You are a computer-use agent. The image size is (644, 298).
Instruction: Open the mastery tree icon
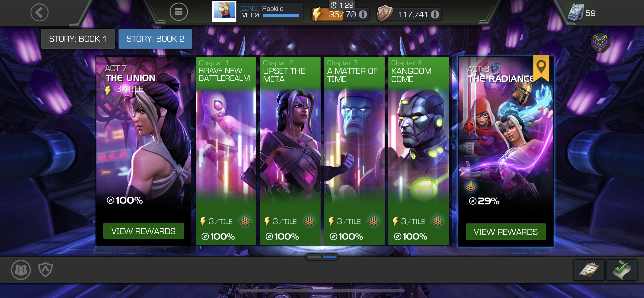click(x=600, y=42)
